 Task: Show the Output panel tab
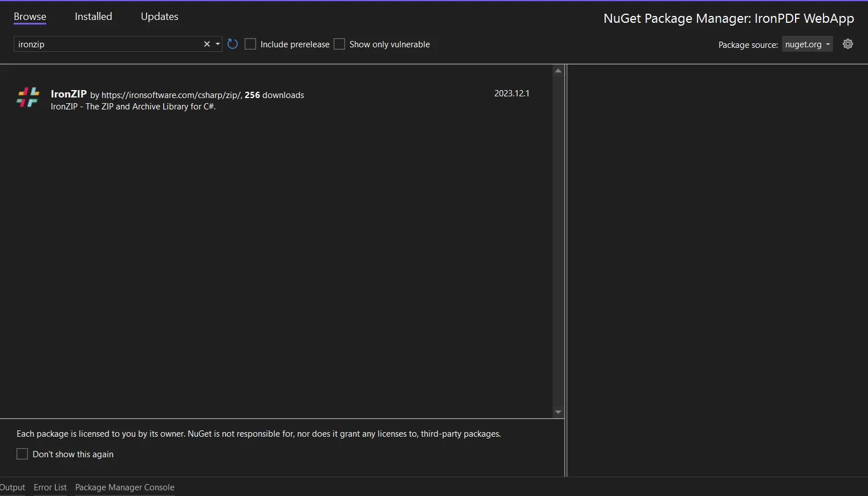pos(13,487)
